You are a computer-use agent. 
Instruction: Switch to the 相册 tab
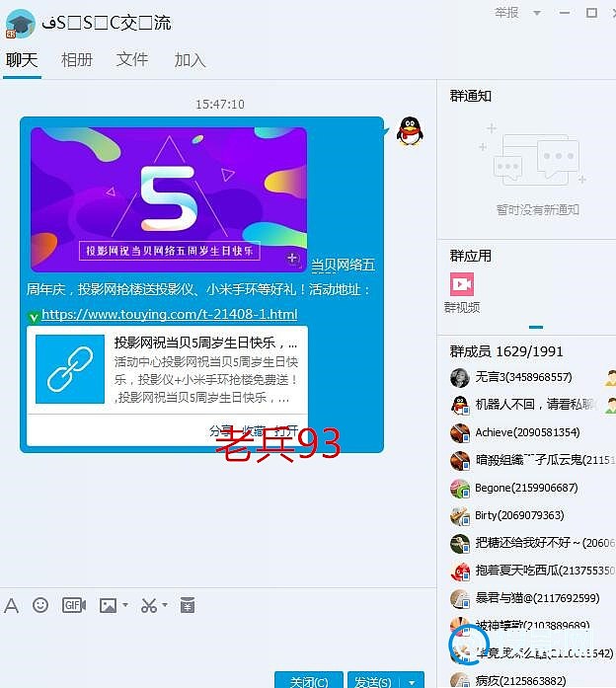point(77,59)
